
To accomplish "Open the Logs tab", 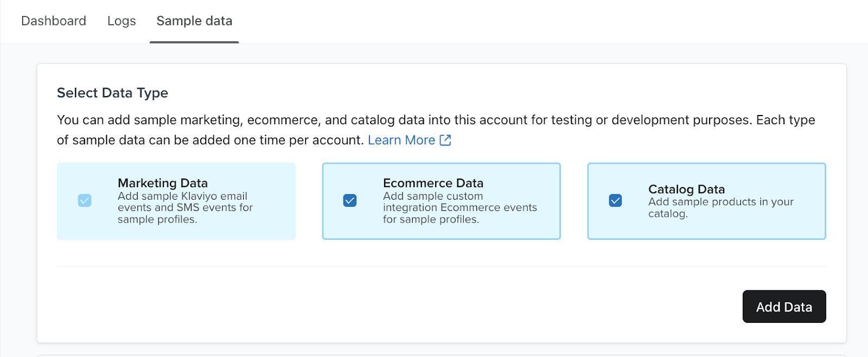I will [121, 21].
